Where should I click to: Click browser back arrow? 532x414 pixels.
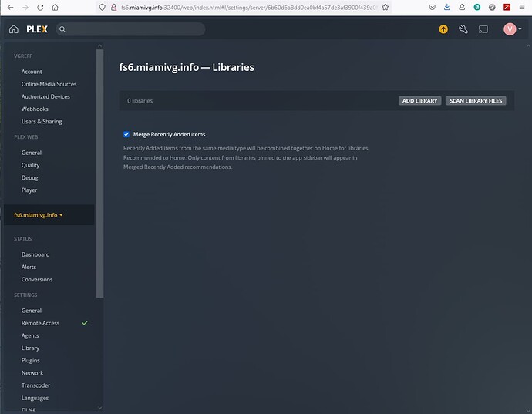click(11, 7)
